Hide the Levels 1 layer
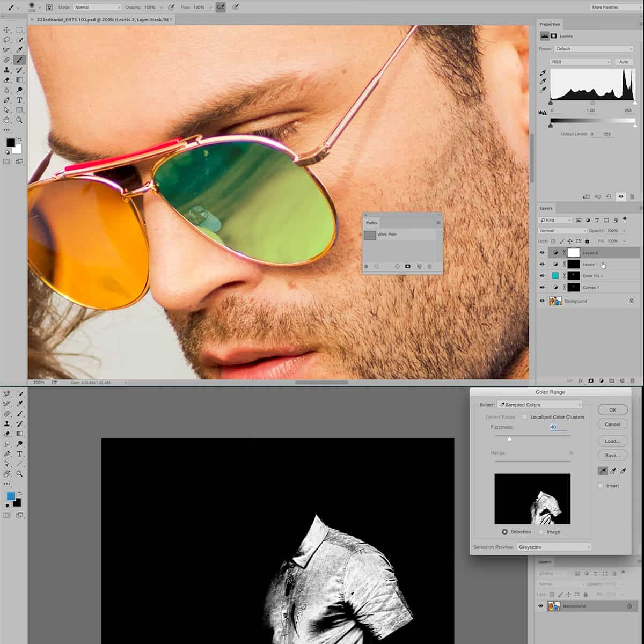 click(x=541, y=264)
